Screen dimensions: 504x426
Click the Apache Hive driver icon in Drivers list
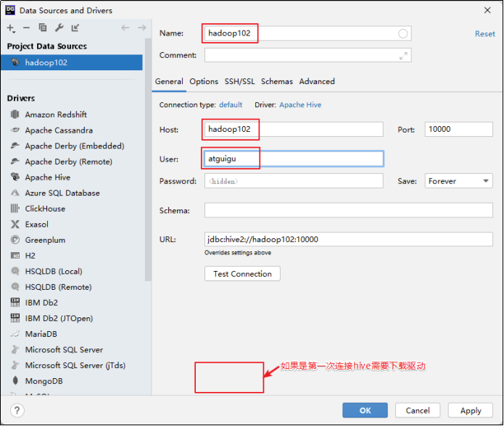tap(15, 177)
